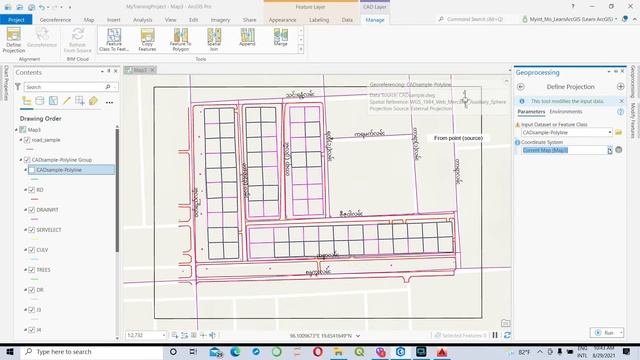640x360 pixels.
Task: Switch Contents to List By Editing pencil
Action: pos(67,101)
